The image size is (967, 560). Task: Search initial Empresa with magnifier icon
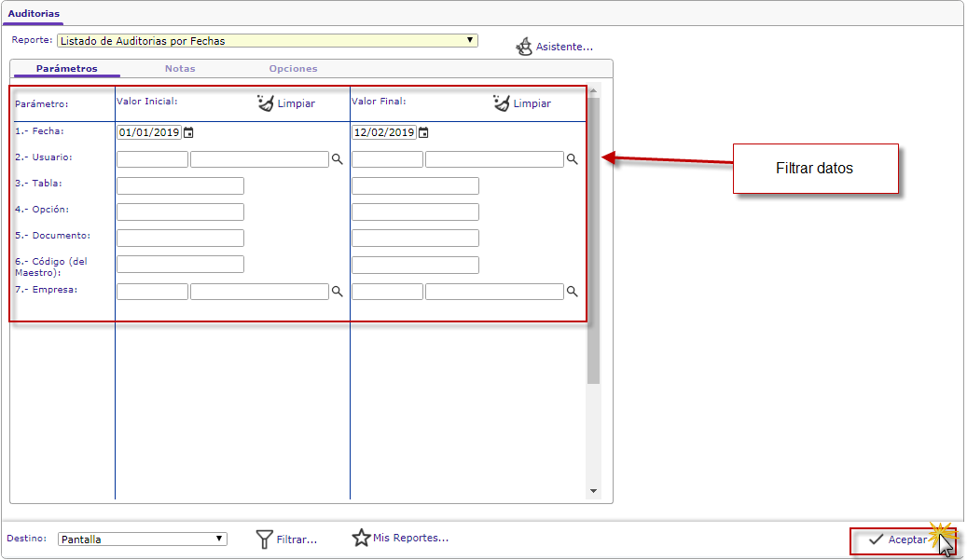(x=338, y=292)
